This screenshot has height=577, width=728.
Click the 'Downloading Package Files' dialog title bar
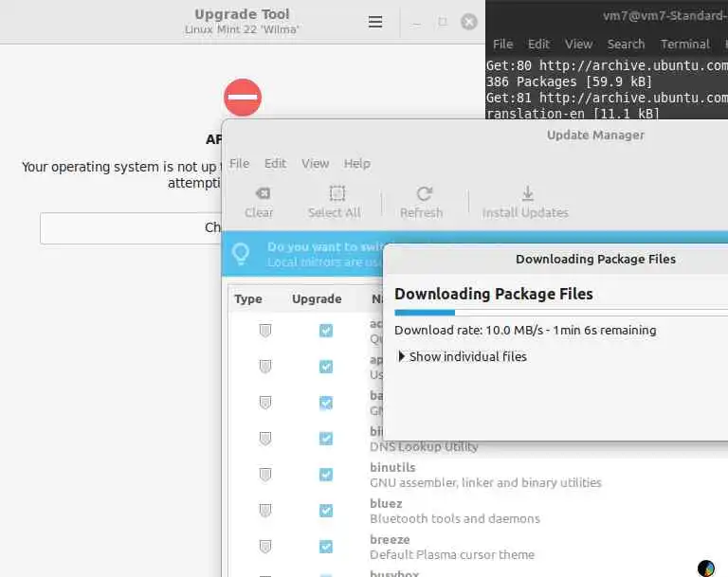595,259
